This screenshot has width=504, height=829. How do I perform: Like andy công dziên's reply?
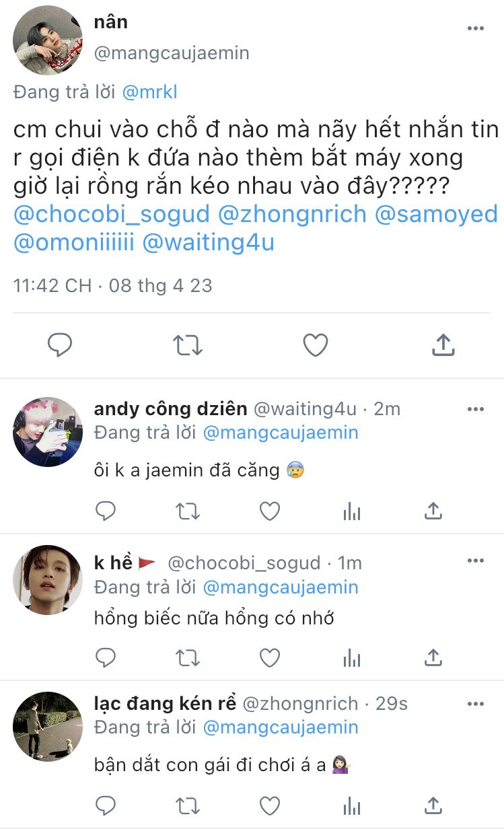(270, 512)
